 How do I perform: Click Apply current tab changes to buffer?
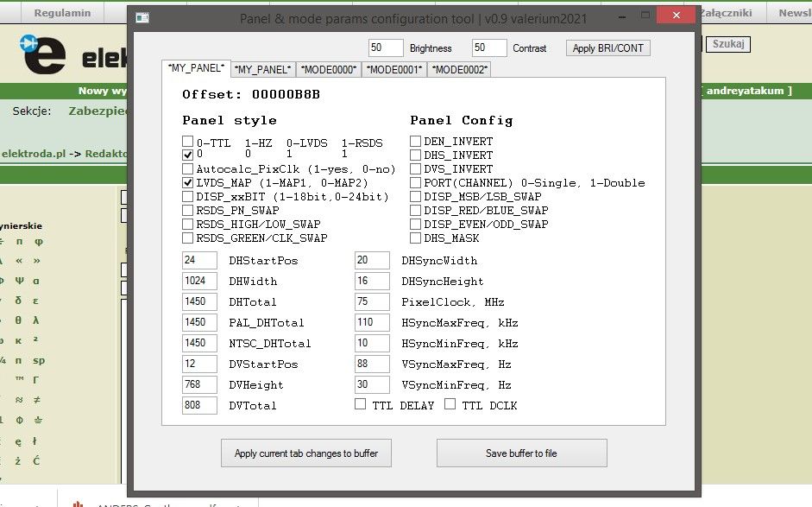[306, 453]
